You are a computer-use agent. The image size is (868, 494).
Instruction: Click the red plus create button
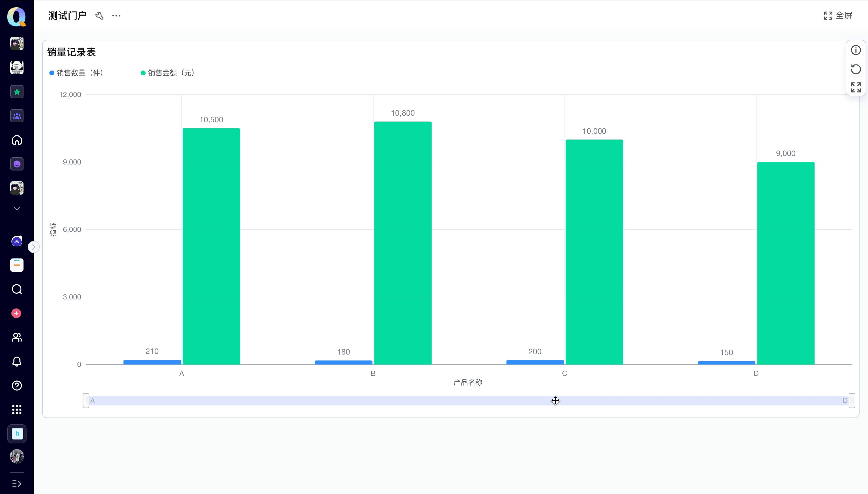(x=16, y=313)
